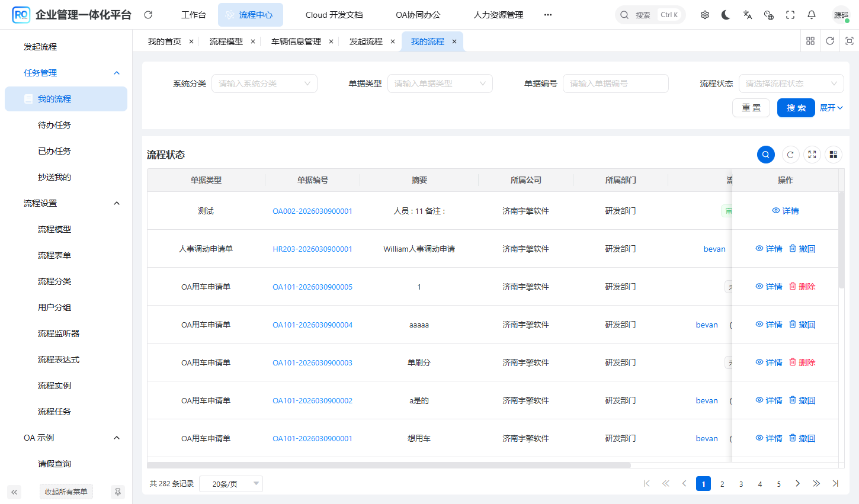Maximize the table using the expand icon
Image resolution: width=859 pixels, height=504 pixels.
point(812,155)
